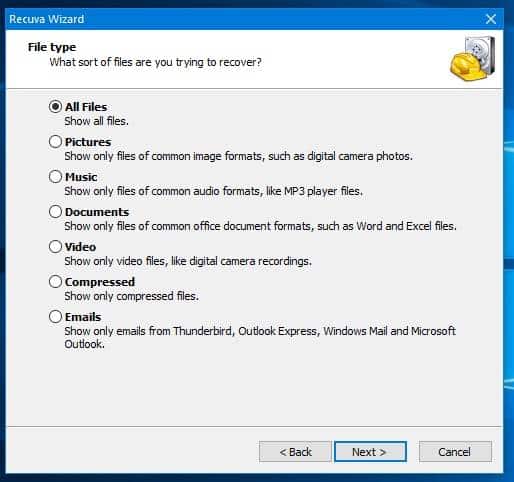Viewport: 514px width, 482px height.
Task: Click the Video label text
Action: tap(81, 247)
